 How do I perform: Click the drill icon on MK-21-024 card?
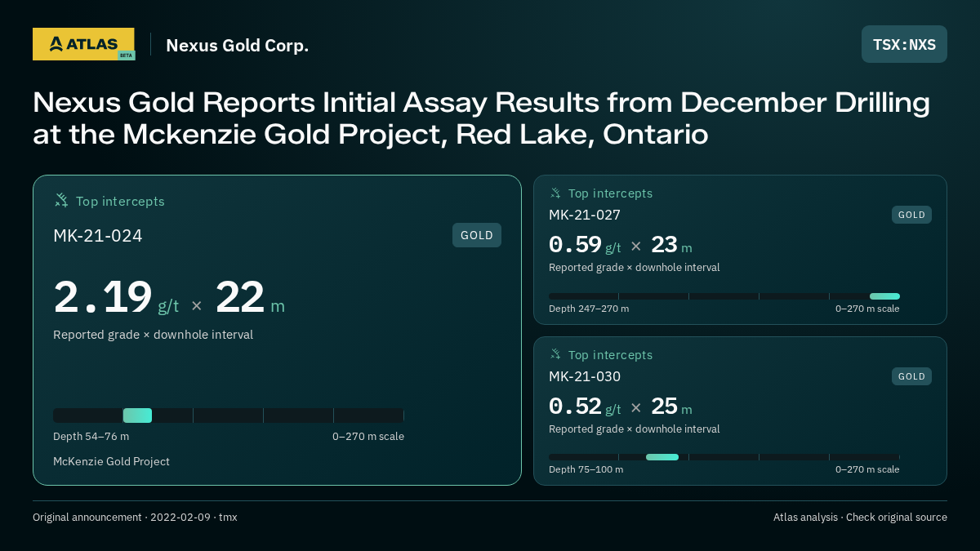tap(61, 200)
